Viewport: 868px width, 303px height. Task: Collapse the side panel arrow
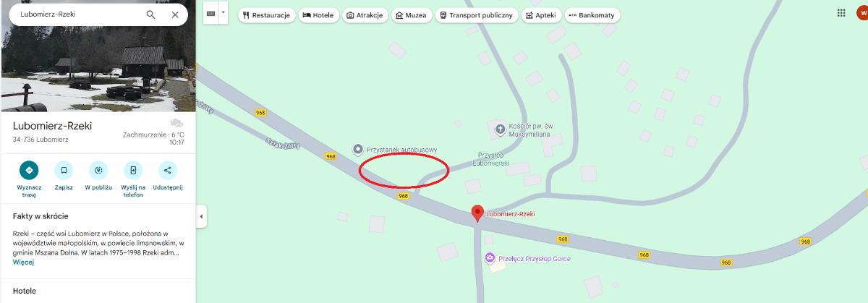[201, 216]
